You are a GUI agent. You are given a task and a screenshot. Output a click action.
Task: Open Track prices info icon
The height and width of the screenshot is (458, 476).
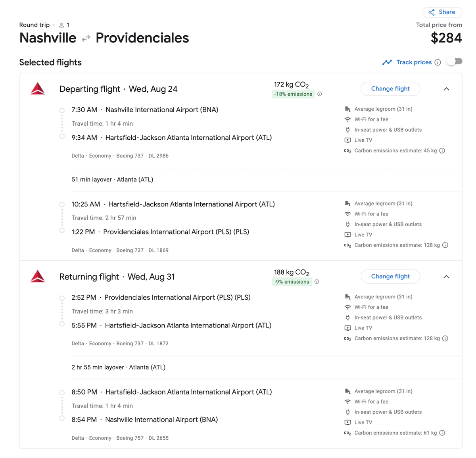pyautogui.click(x=438, y=62)
